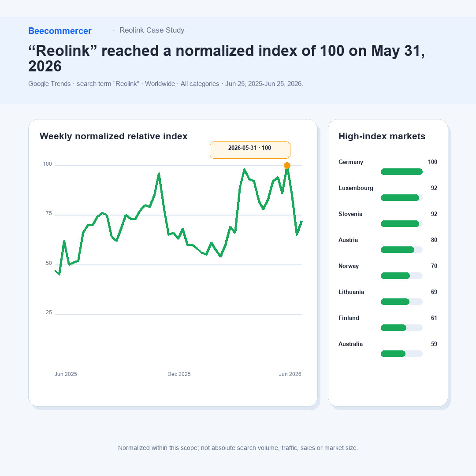Viewport: 476px width, 476px height.
Task: Click the Dec 2025 axis label
Action: pos(179,374)
